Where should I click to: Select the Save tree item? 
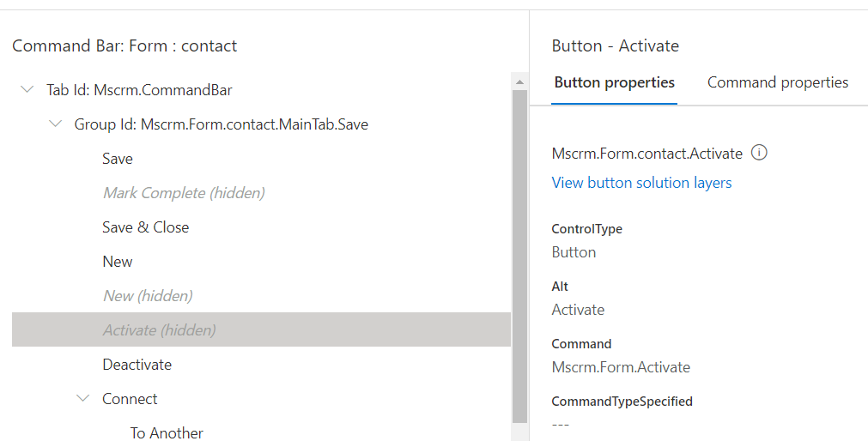click(118, 159)
